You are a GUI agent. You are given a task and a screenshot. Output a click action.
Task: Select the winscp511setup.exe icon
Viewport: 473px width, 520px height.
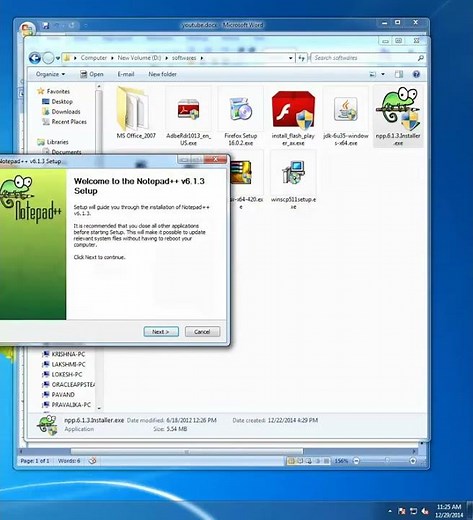(x=293, y=172)
